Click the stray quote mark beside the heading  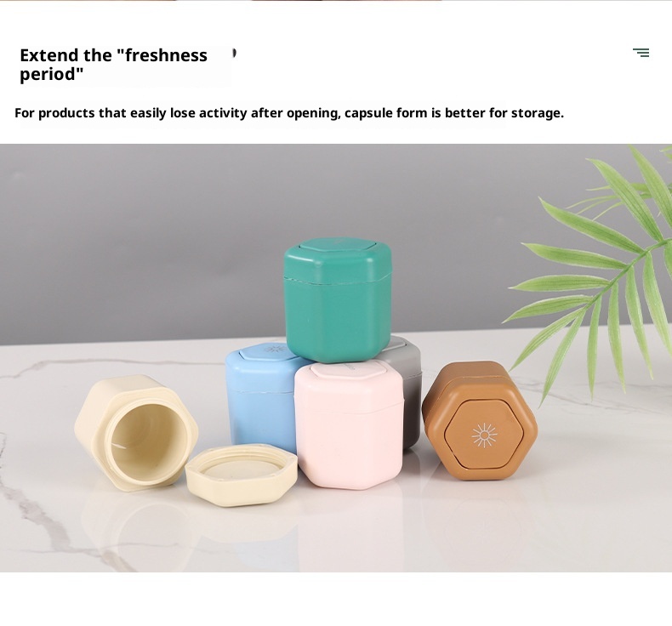[235, 53]
